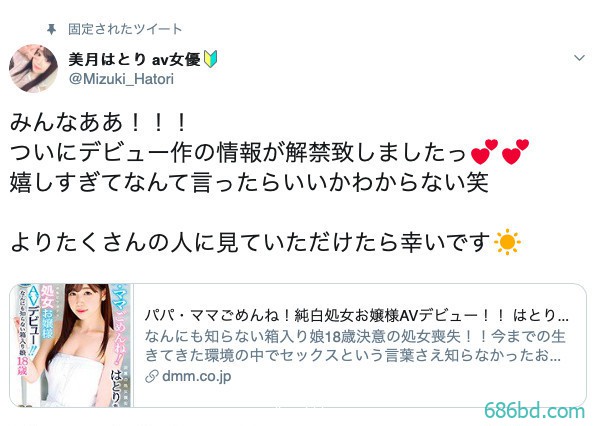Open the card title パパ・ママごめんね
595x426 pixels.
point(357,315)
